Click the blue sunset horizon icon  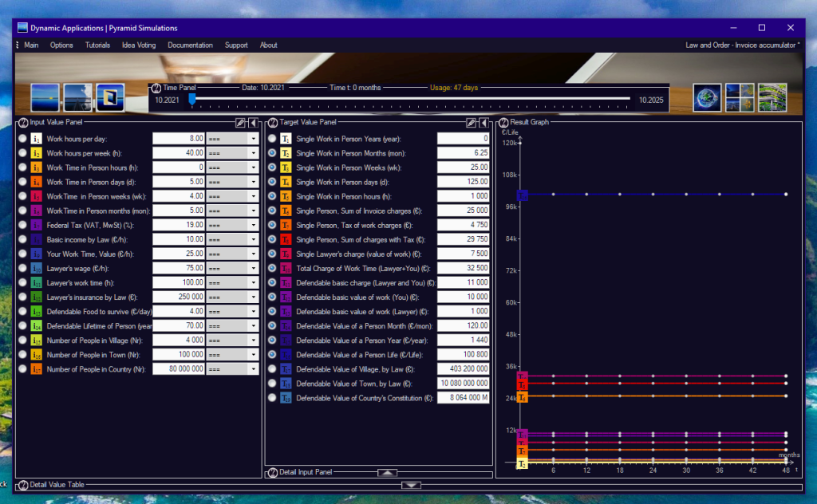pyautogui.click(x=45, y=97)
